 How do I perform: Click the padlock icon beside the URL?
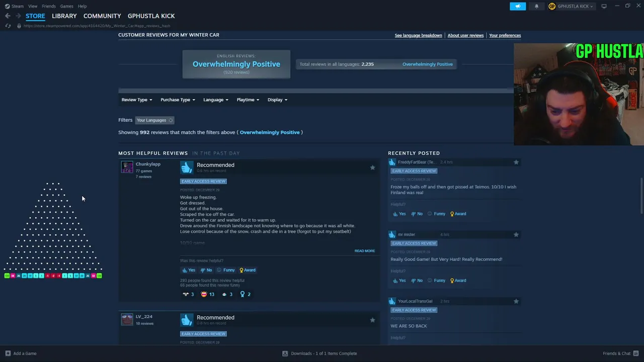tap(19, 26)
